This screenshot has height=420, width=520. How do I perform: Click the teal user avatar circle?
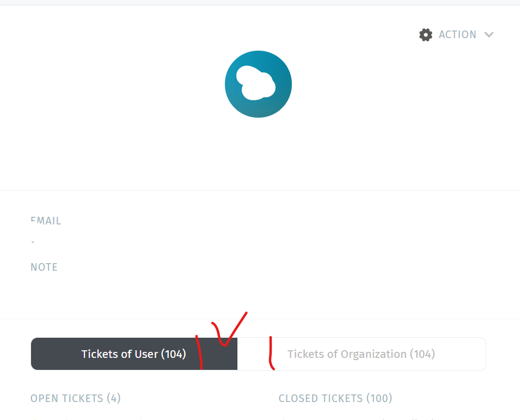click(x=258, y=84)
